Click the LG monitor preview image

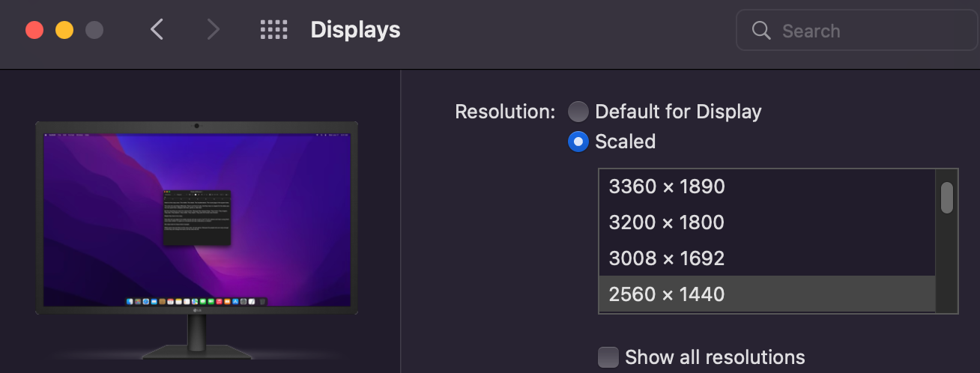pos(196,217)
